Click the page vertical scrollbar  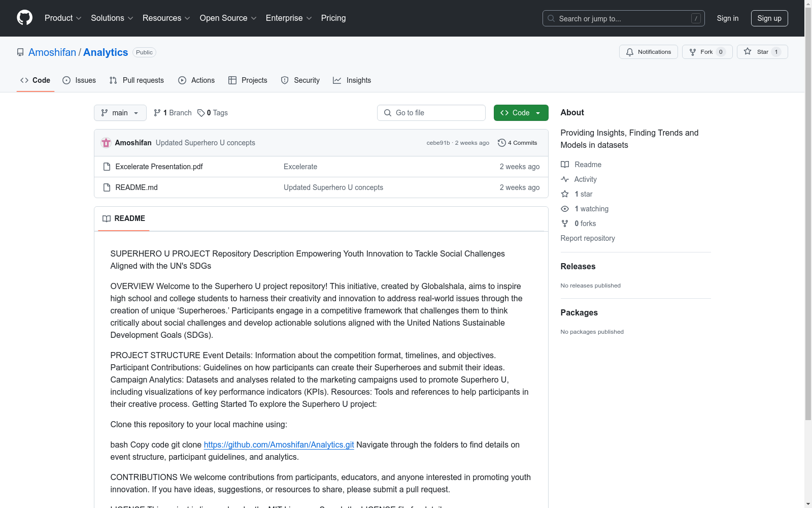coord(808,213)
